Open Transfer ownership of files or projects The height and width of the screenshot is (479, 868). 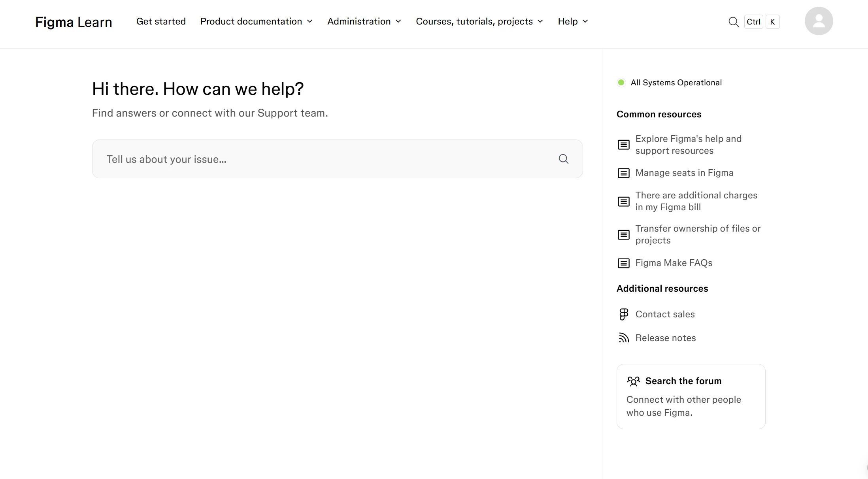coord(698,234)
